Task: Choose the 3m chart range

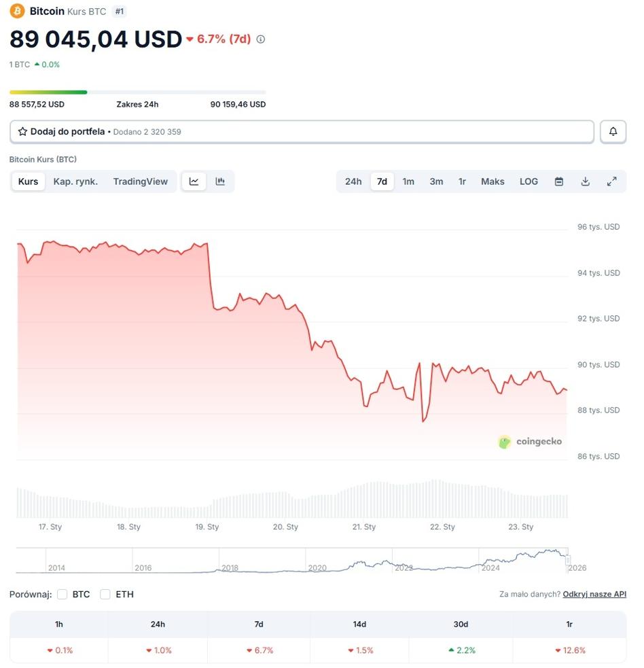Action: point(436,181)
